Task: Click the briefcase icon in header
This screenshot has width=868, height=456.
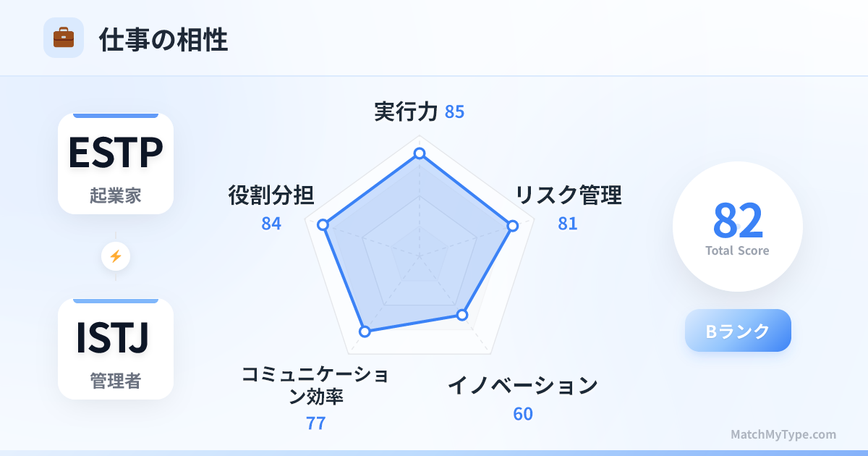Action: pyautogui.click(x=64, y=38)
